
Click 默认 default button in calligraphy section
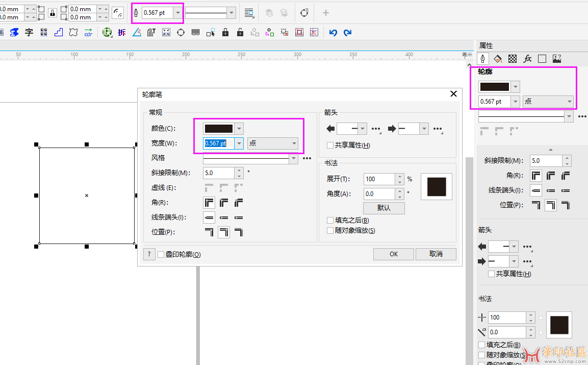[384, 208]
